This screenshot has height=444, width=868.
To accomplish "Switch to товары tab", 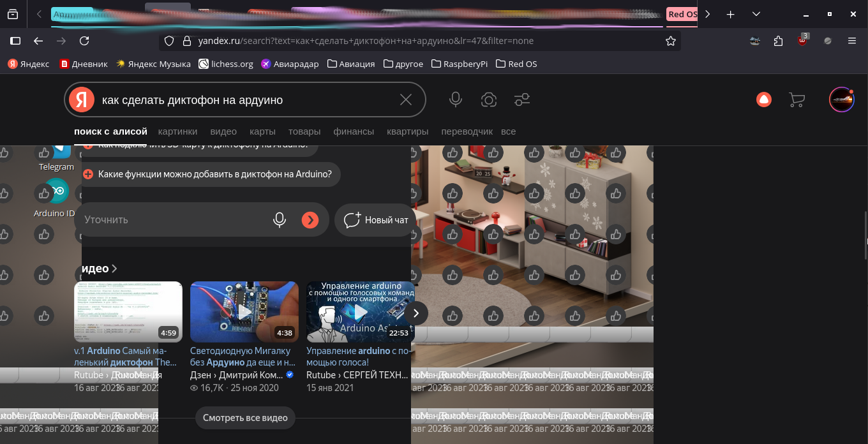I will click(x=304, y=131).
